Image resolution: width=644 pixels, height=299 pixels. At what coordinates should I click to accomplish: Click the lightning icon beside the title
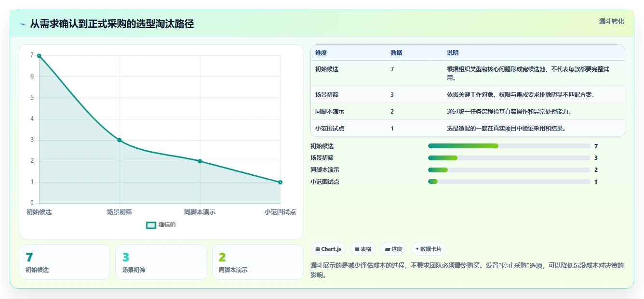[x=23, y=24]
